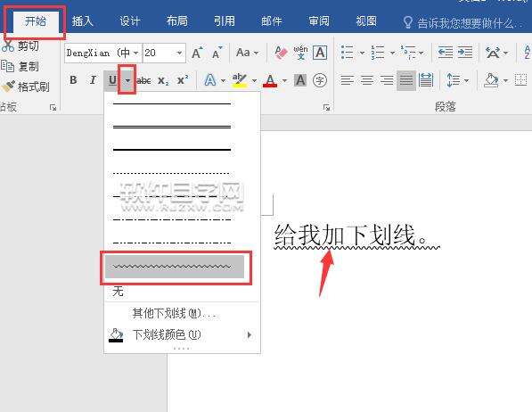Choose wavy underline style

coord(175,267)
